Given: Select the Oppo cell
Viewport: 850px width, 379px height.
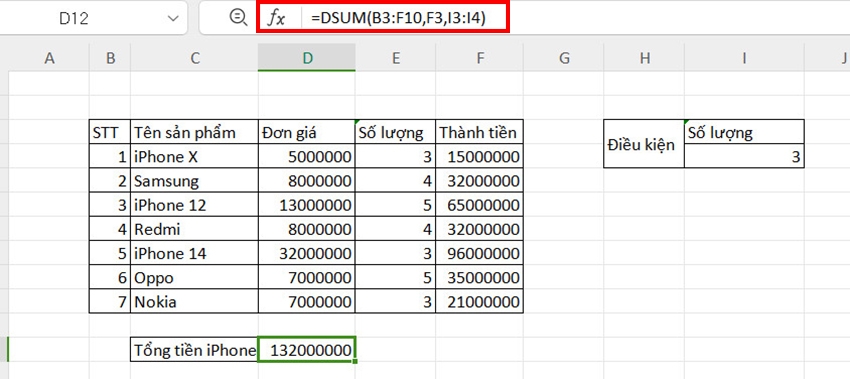Looking at the screenshot, I should pos(195,277).
